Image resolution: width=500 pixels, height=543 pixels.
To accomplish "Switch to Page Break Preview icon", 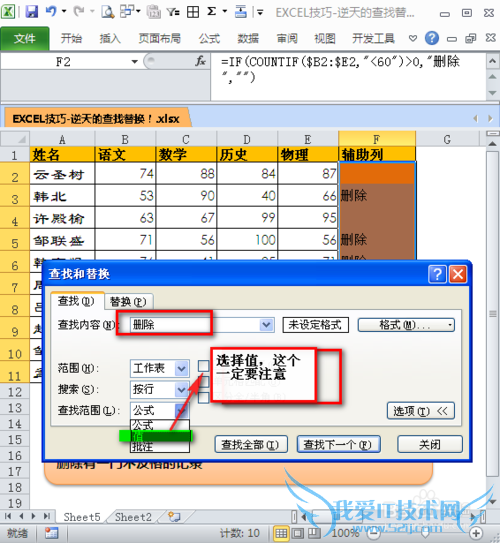I will pos(314,533).
